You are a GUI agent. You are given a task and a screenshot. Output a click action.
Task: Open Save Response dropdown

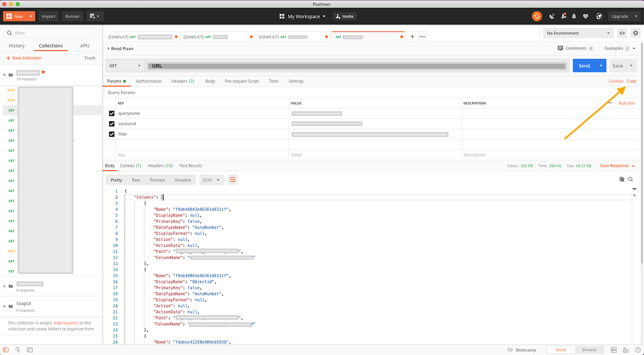(617, 166)
